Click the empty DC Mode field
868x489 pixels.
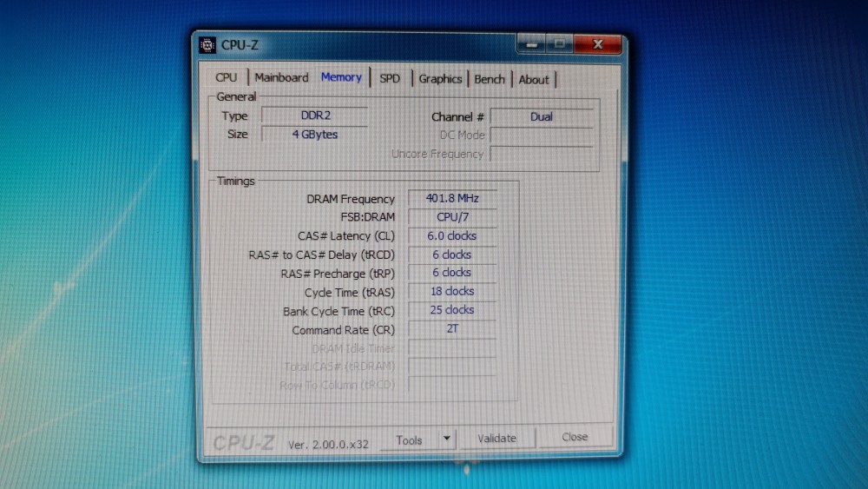(542, 135)
